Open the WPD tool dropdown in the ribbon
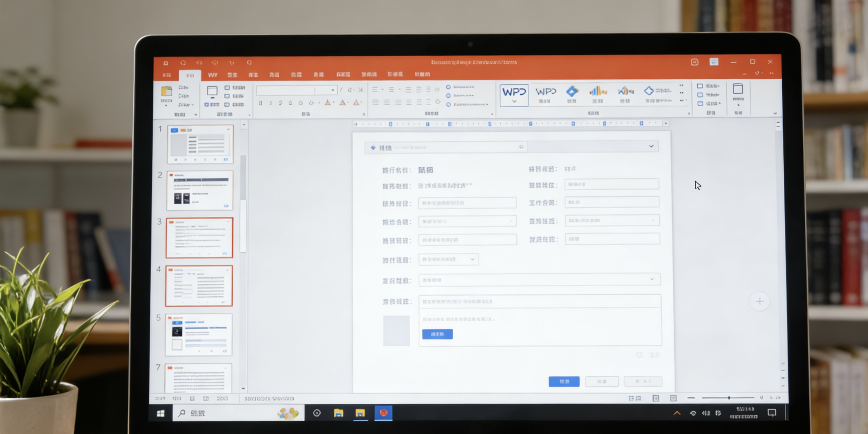Viewport: 868px width, 434px height. click(x=514, y=102)
